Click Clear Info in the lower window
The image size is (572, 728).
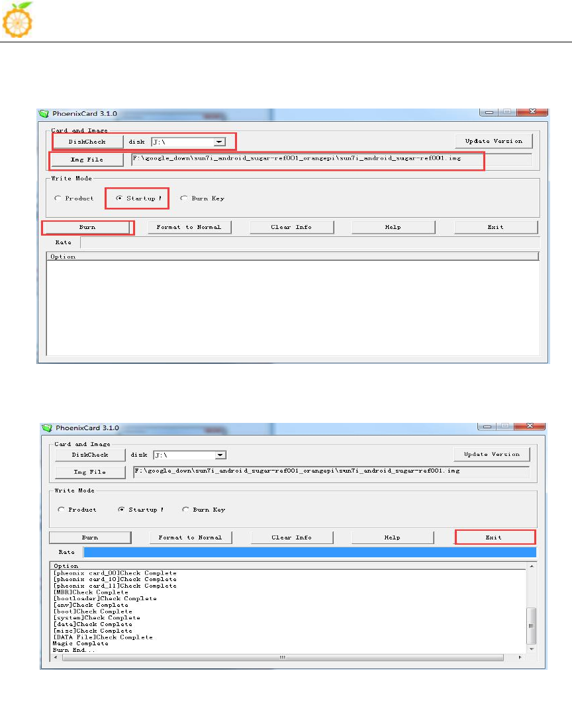[291, 537]
